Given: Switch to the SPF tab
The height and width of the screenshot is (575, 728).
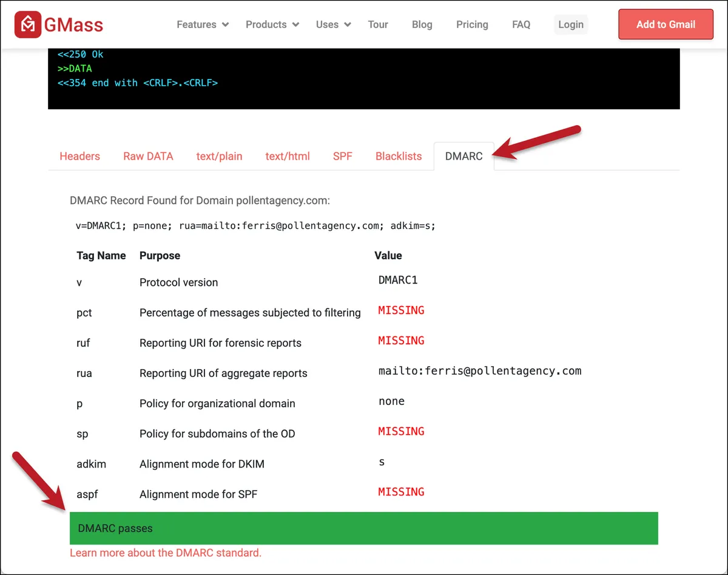Looking at the screenshot, I should (343, 156).
